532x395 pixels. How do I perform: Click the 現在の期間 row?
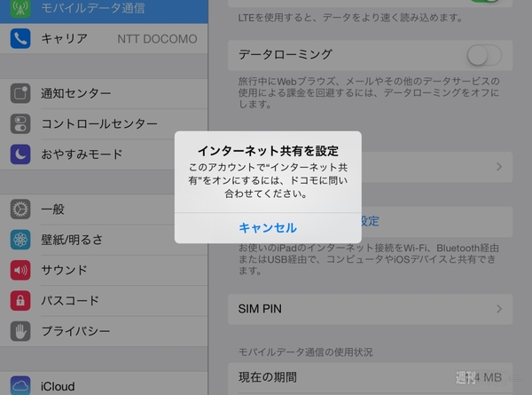coord(370,377)
